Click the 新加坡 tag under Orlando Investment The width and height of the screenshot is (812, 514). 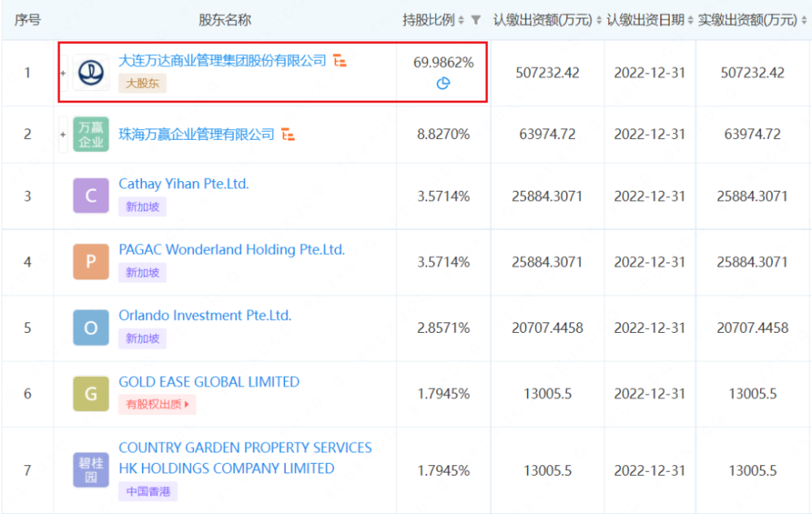(x=142, y=338)
